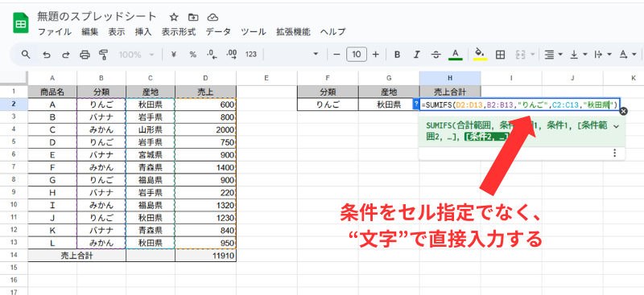
Task: Star the untitled spreadsheet
Action: 174,17
